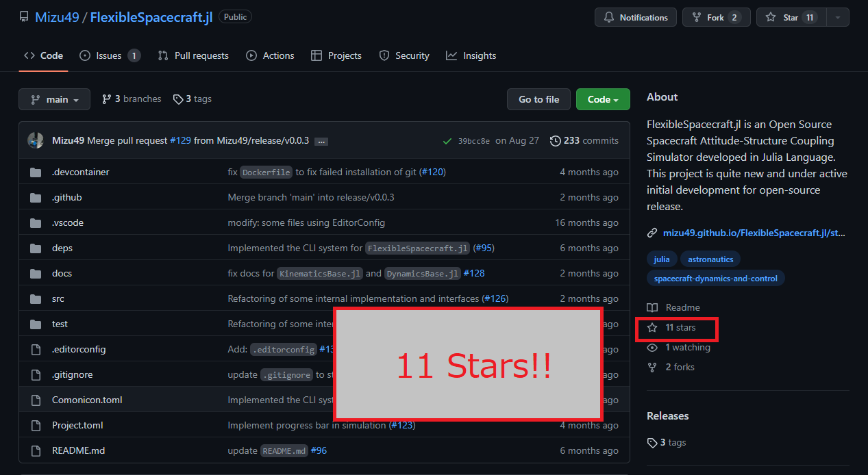View the 3 tags link under Releases
Viewport: 868px width, 475px height.
pyautogui.click(x=667, y=442)
